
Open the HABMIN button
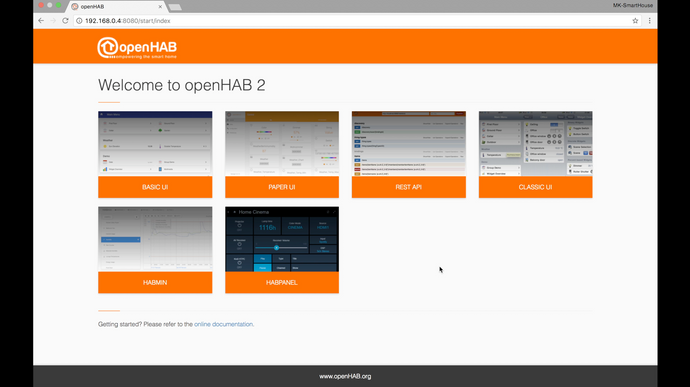pyautogui.click(x=155, y=283)
